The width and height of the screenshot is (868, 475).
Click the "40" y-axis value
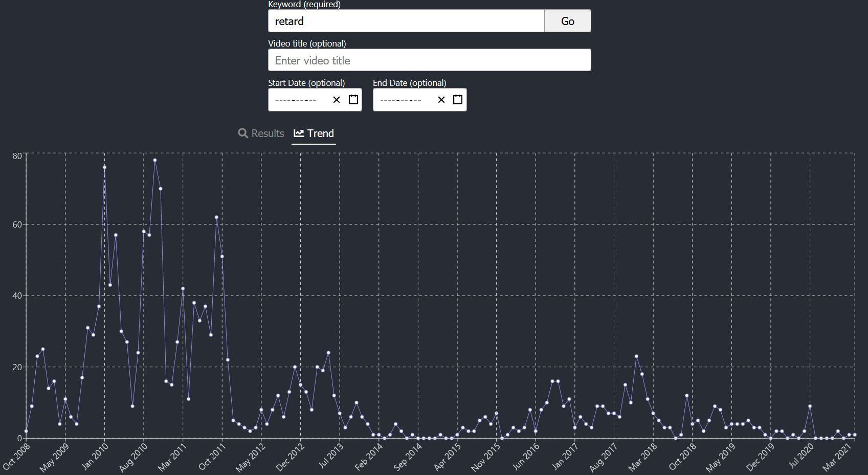(x=17, y=296)
